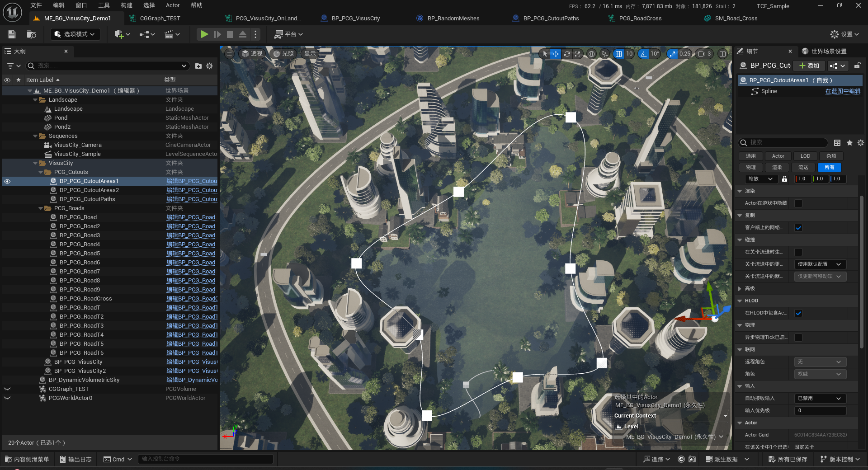
Task: Expand the Advanced collision section
Action: [x=740, y=289]
